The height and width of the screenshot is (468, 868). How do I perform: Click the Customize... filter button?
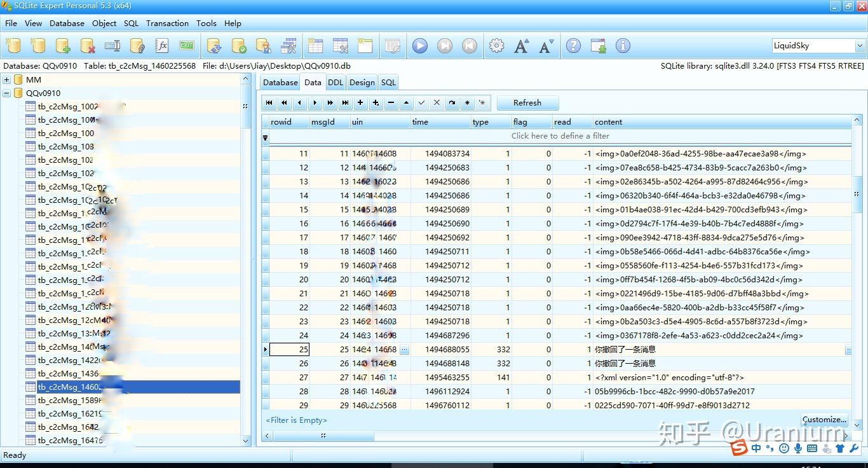(x=824, y=420)
